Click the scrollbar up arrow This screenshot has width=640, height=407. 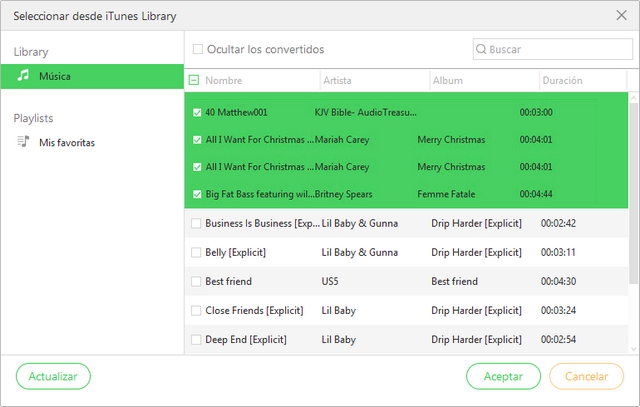click(633, 98)
